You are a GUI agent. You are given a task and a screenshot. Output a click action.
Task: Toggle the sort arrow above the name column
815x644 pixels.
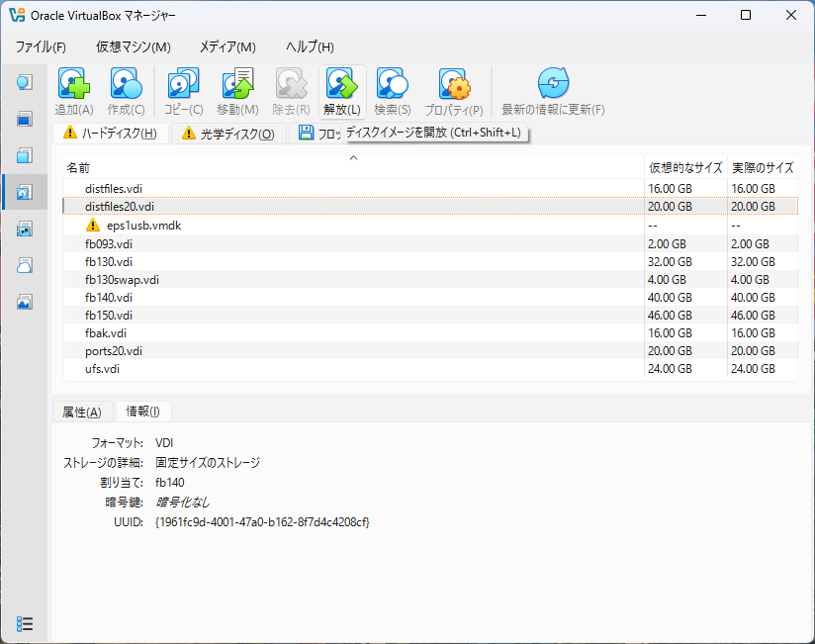353,157
